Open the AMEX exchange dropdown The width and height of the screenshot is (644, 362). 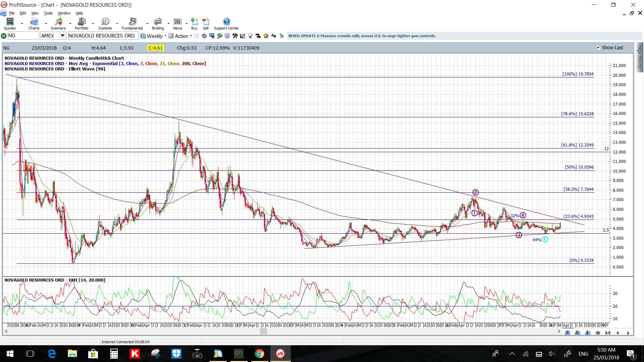click(62, 36)
